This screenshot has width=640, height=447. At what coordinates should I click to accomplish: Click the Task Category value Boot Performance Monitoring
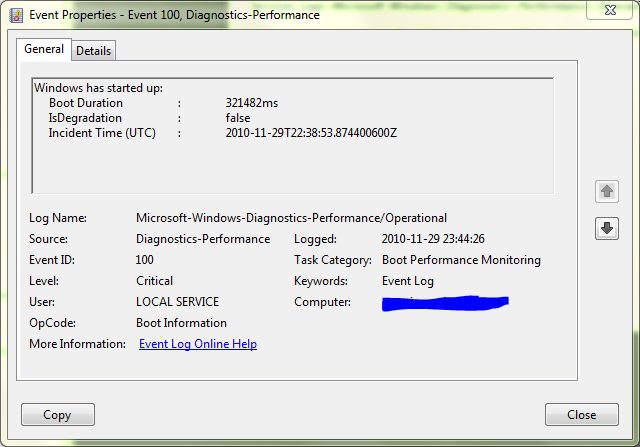pos(461,260)
